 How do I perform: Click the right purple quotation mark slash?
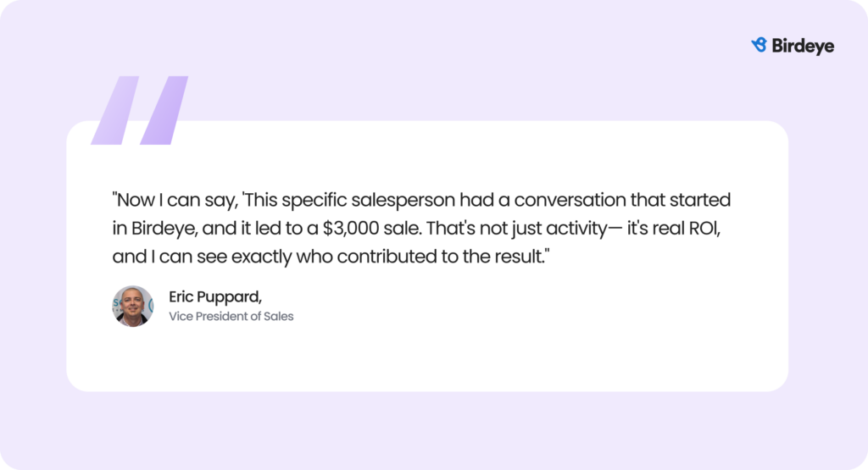pos(164,110)
